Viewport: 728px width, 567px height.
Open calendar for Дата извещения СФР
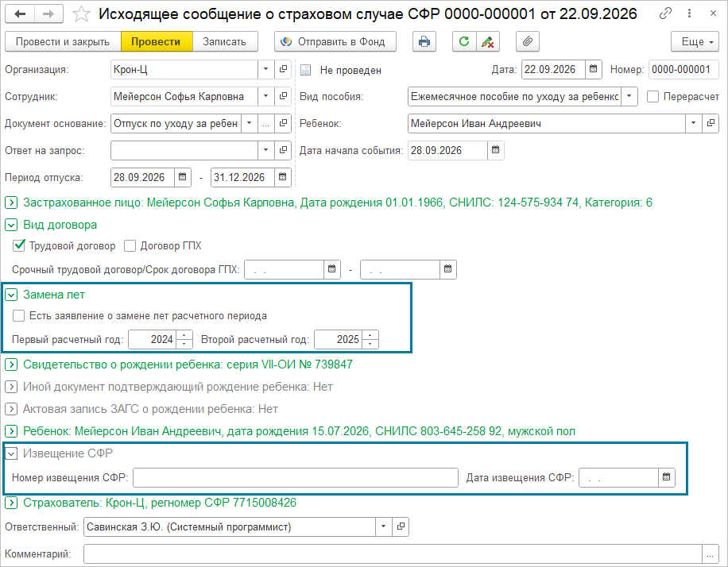point(666,477)
